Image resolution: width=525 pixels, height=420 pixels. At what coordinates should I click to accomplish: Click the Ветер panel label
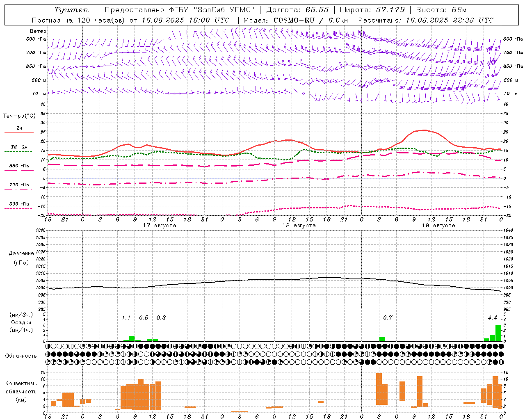click(38, 31)
